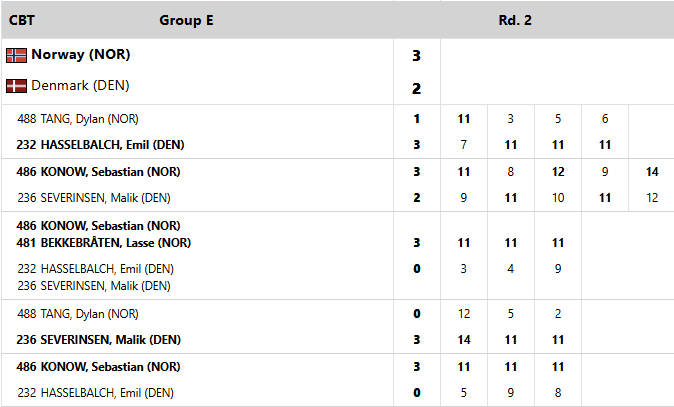674x407 pixels.
Task: Click the fifth game score 14 for Konow
Action: point(652,172)
